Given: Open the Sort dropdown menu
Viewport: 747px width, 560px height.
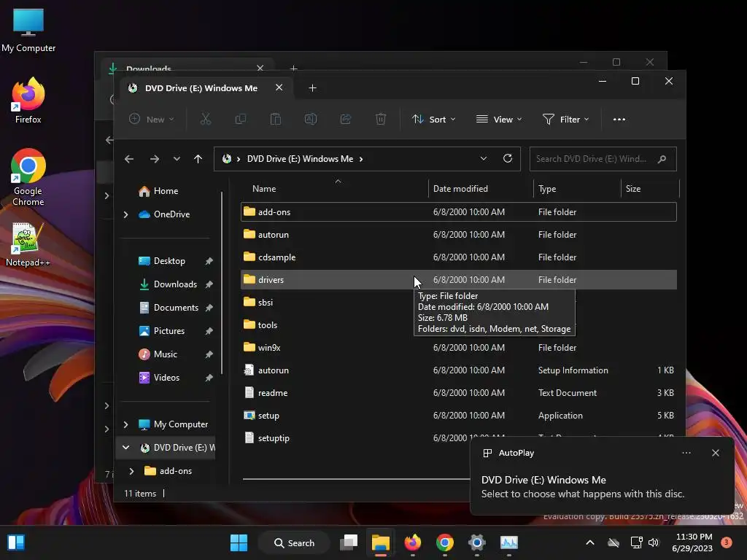Looking at the screenshot, I should coord(433,119).
